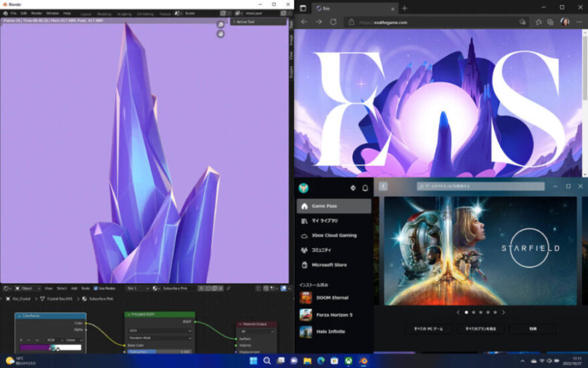Collapse the Principled BSDF node
The image size is (588, 368).
pos(128,314)
